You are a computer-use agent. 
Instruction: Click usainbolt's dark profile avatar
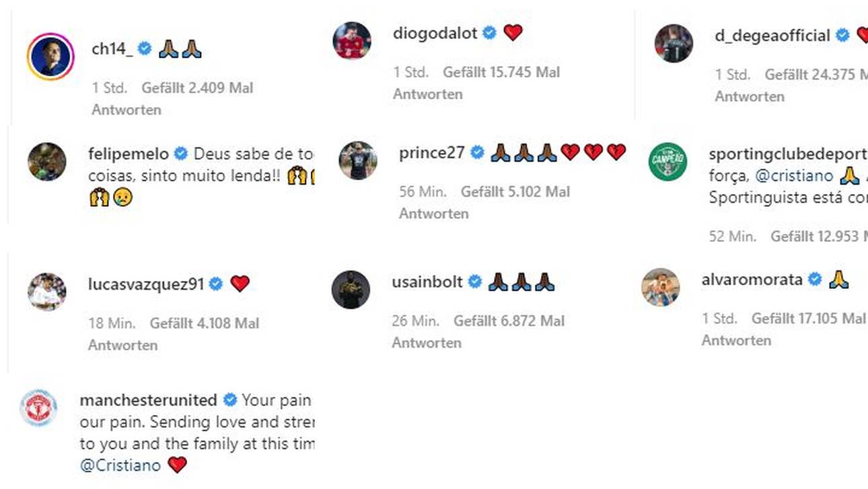351,290
